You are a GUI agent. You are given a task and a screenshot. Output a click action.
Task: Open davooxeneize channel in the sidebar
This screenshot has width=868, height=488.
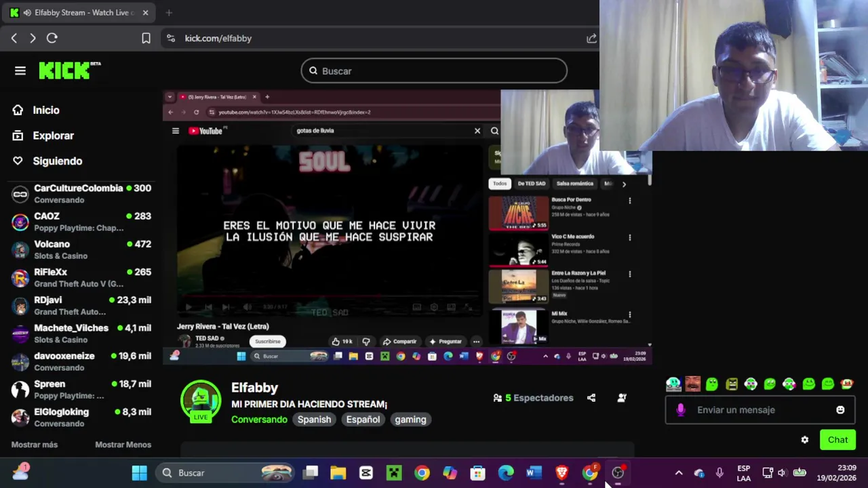[81, 361]
